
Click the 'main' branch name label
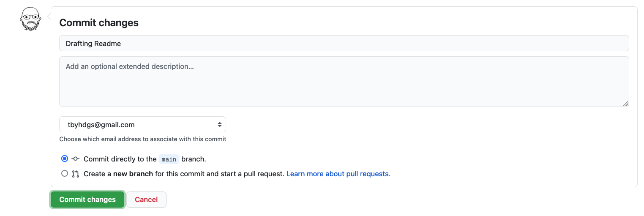coord(169,159)
